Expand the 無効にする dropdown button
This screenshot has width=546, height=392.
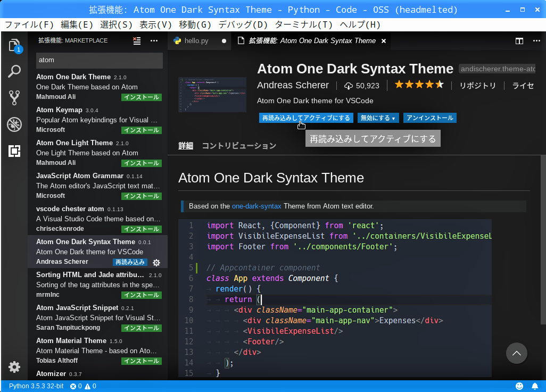pos(378,118)
